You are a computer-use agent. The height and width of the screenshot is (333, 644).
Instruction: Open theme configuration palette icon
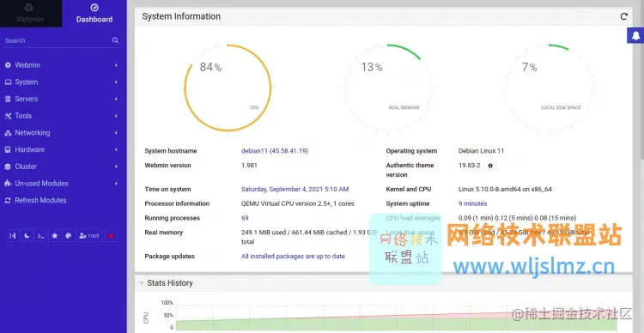tap(69, 236)
